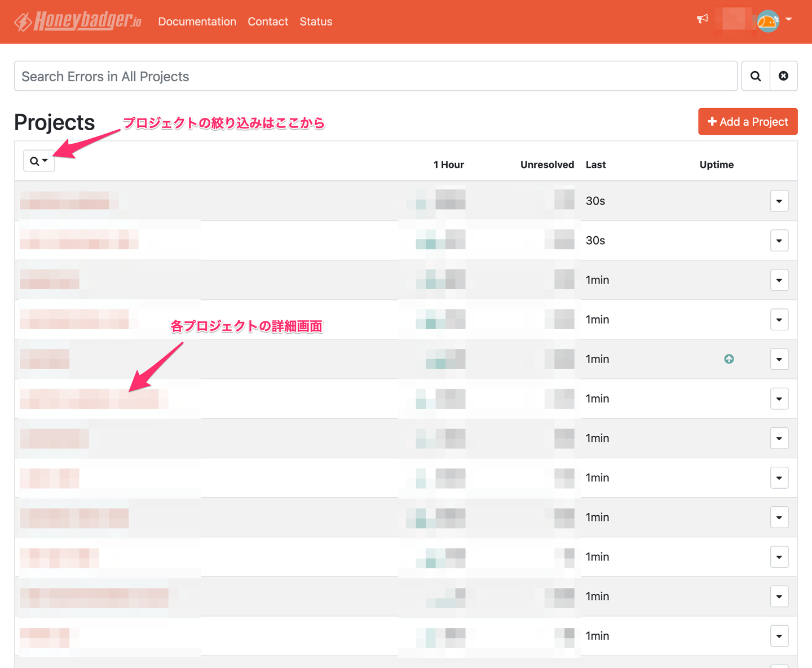Clear search with the circled X icon
Viewport: 812px width, 668px height.
[783, 76]
